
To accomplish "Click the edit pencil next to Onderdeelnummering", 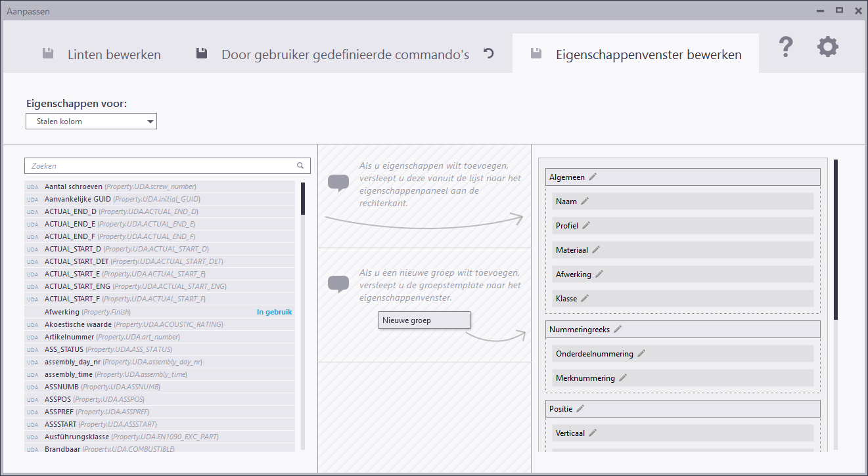I will tap(641, 353).
